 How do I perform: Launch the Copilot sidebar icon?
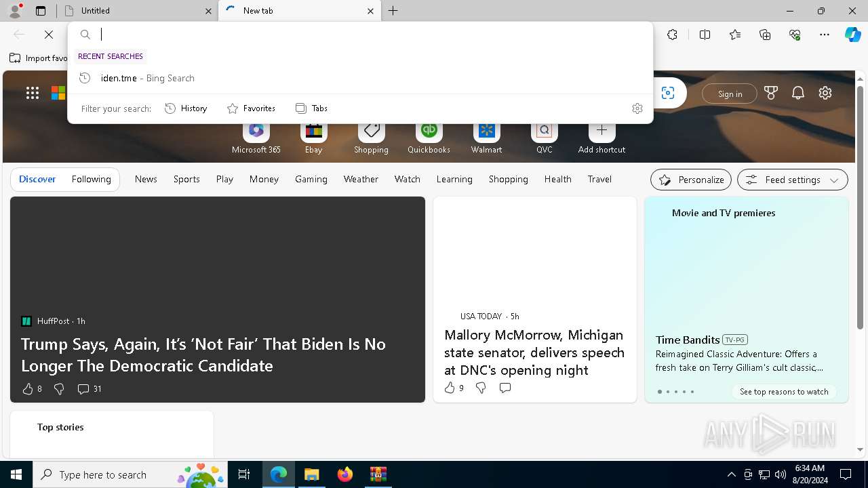tap(852, 35)
